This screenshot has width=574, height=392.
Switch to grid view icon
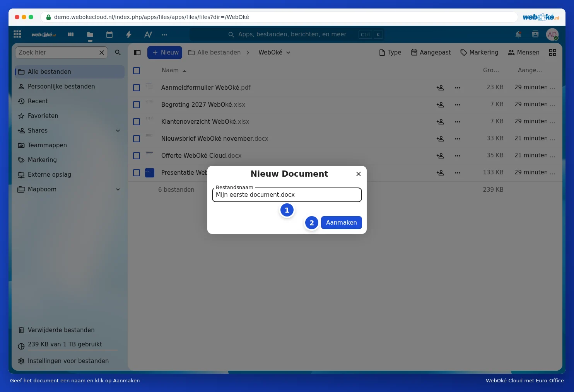pos(553,53)
